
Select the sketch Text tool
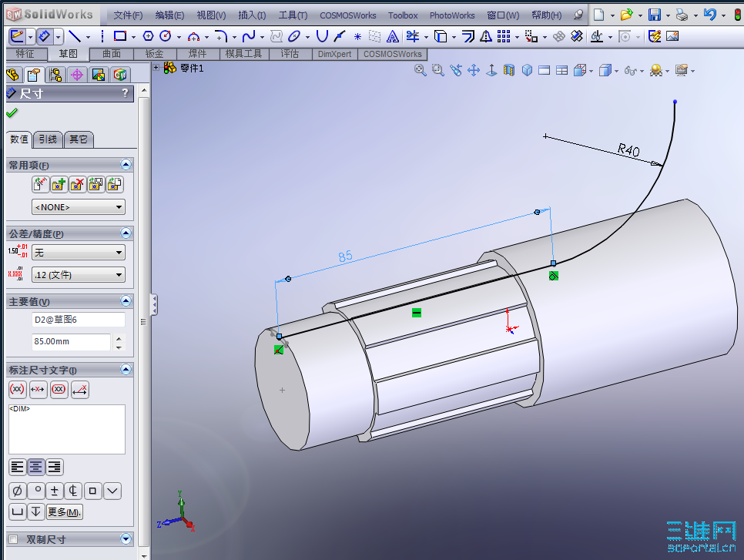coord(392,36)
